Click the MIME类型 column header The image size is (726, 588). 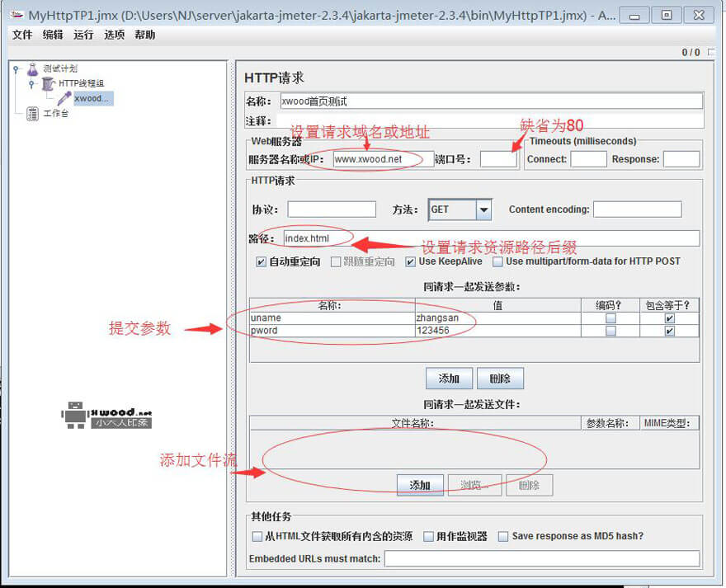[x=670, y=423]
